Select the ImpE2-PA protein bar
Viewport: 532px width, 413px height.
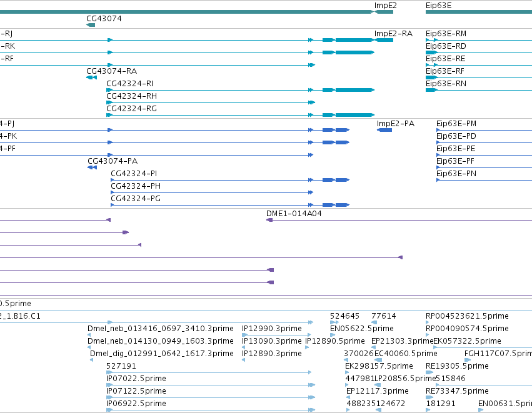click(x=384, y=130)
